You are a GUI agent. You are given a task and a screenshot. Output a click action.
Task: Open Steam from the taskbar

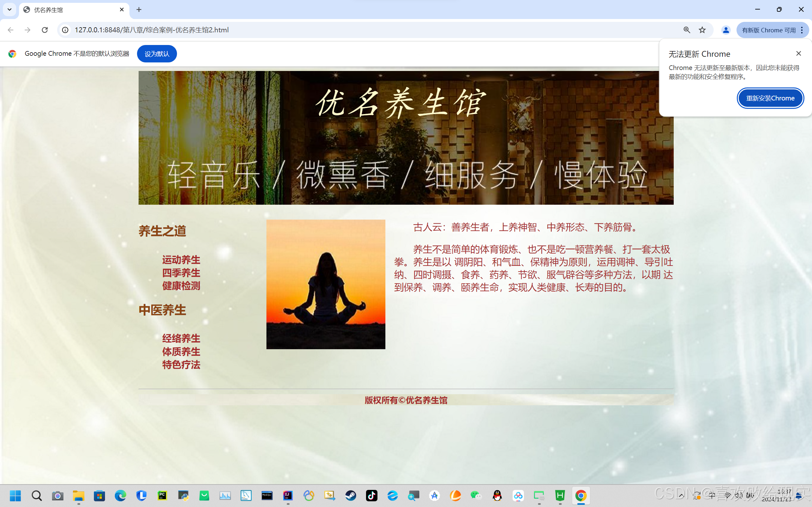pos(350,495)
